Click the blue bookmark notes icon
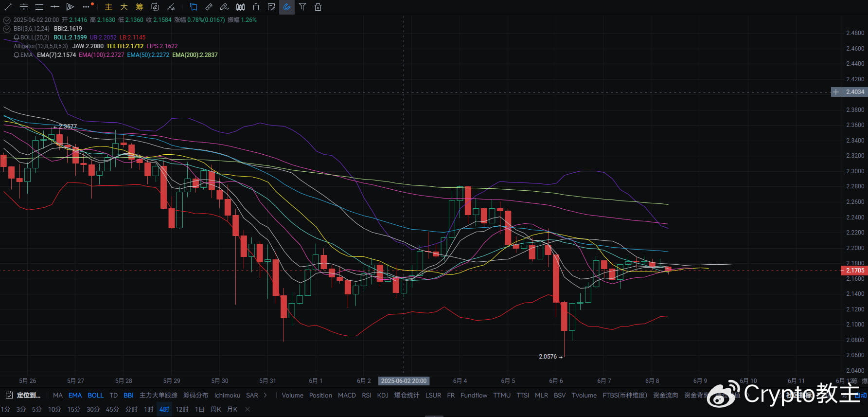 [194, 7]
